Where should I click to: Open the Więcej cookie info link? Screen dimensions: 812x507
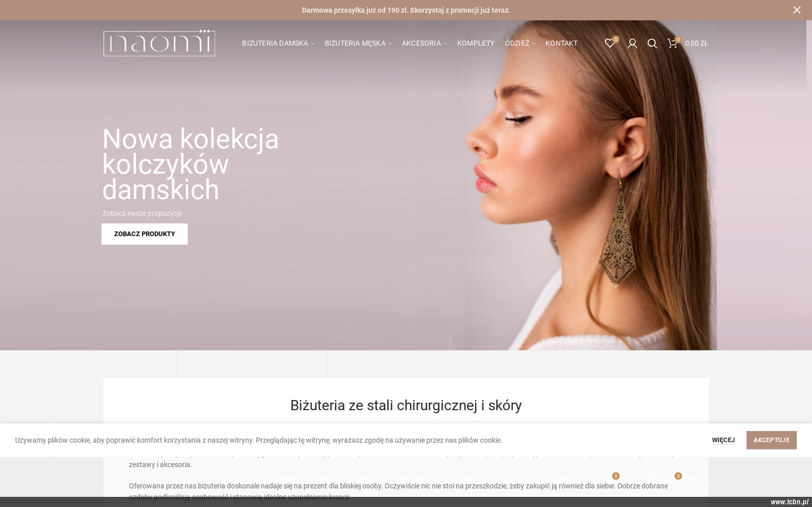tap(723, 440)
